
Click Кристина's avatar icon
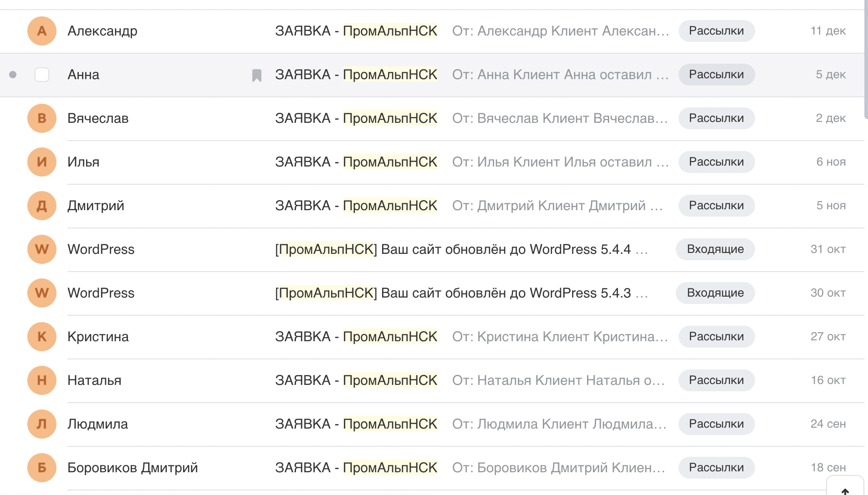click(x=41, y=337)
